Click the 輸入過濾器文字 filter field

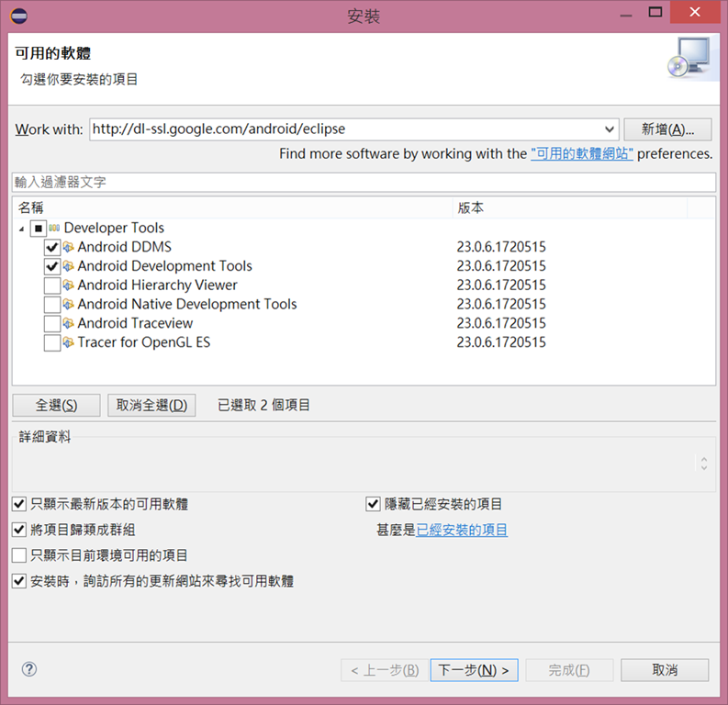point(364,182)
